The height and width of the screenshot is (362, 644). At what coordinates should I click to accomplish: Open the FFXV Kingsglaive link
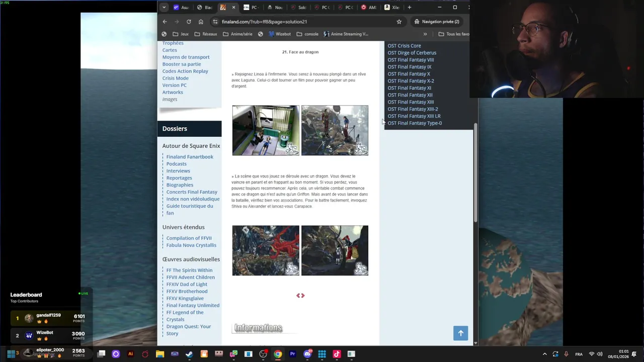click(185, 299)
